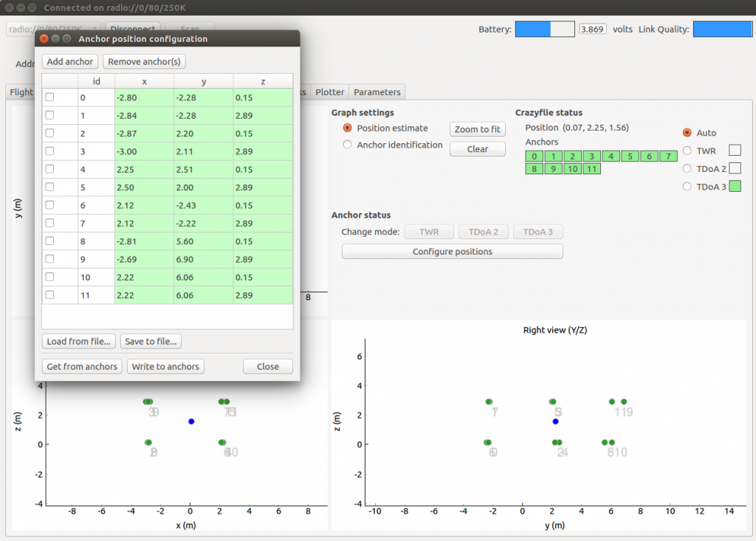Click anchor 0 status indicator
Image resolution: width=756 pixels, height=541 pixels.
535,156
